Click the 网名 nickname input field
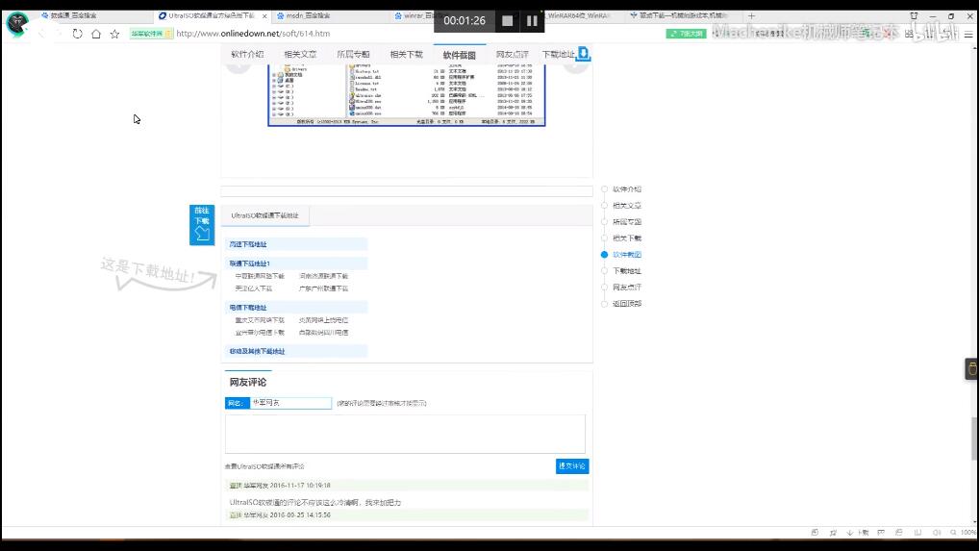Image resolution: width=980 pixels, height=551 pixels. (290, 403)
